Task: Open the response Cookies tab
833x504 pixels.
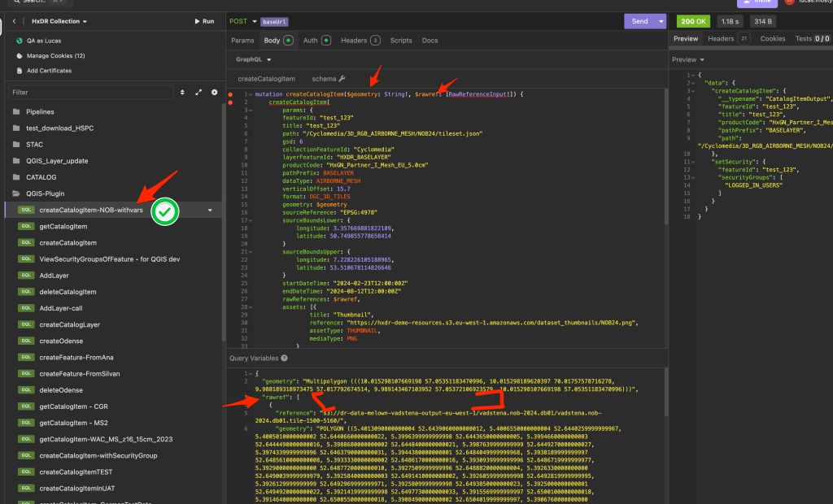Action: click(772, 38)
